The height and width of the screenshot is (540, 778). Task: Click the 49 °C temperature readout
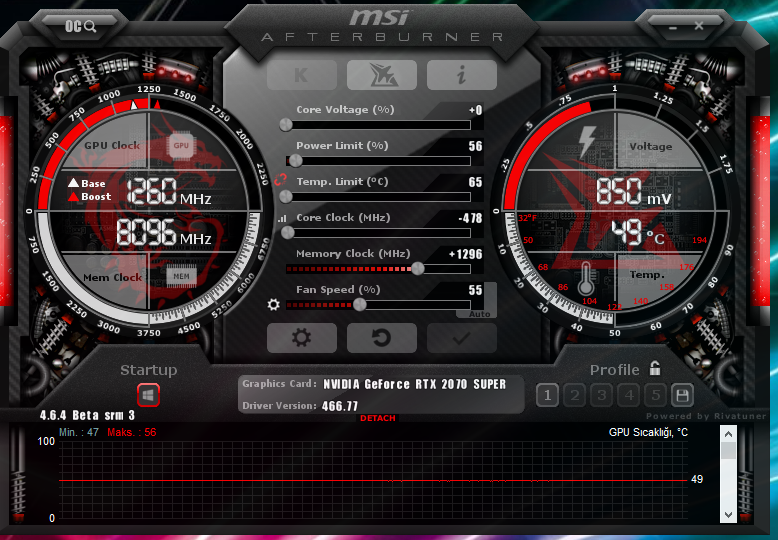pyautogui.click(x=637, y=233)
